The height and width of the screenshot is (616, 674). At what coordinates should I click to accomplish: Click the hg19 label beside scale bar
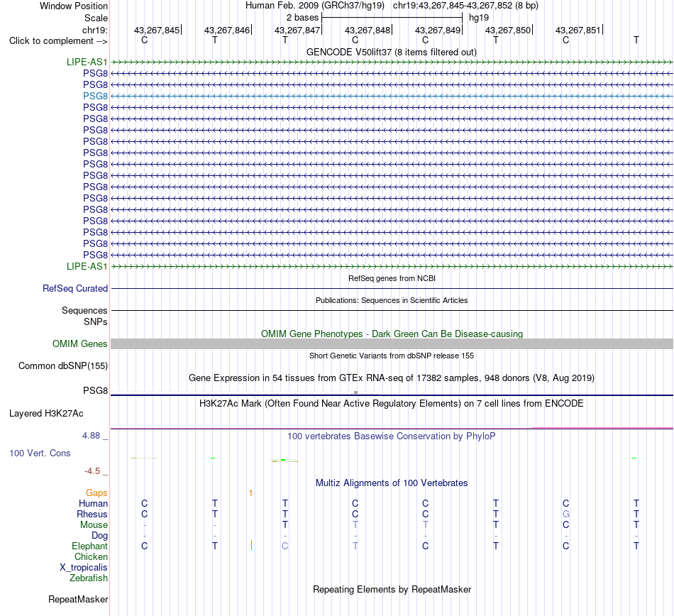click(479, 18)
